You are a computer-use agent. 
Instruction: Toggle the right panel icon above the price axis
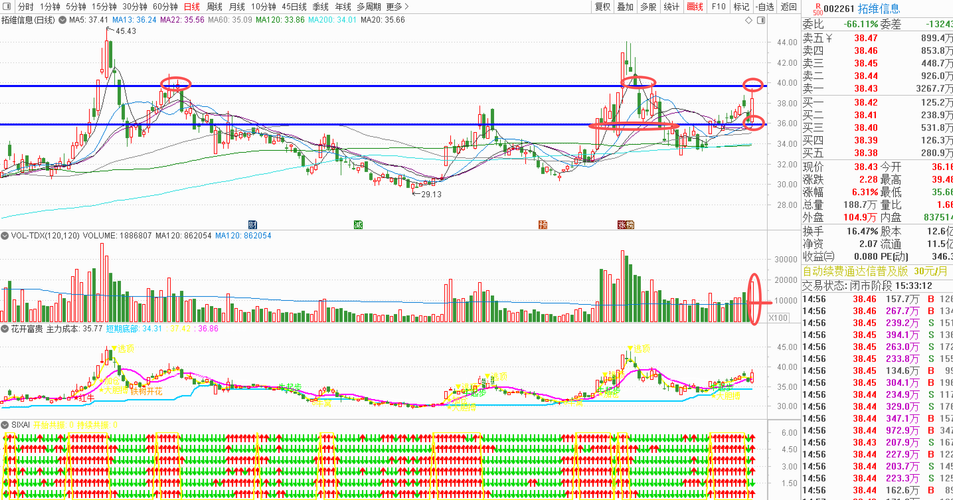click(x=761, y=20)
